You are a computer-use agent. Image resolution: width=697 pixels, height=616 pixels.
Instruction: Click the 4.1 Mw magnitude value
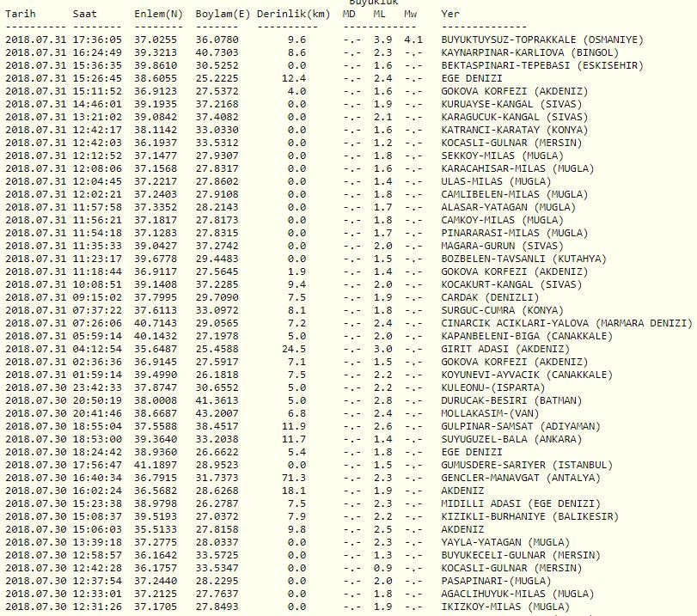(413, 40)
